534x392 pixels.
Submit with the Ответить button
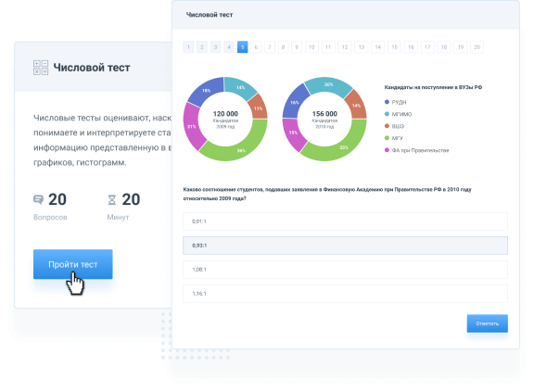tap(488, 323)
